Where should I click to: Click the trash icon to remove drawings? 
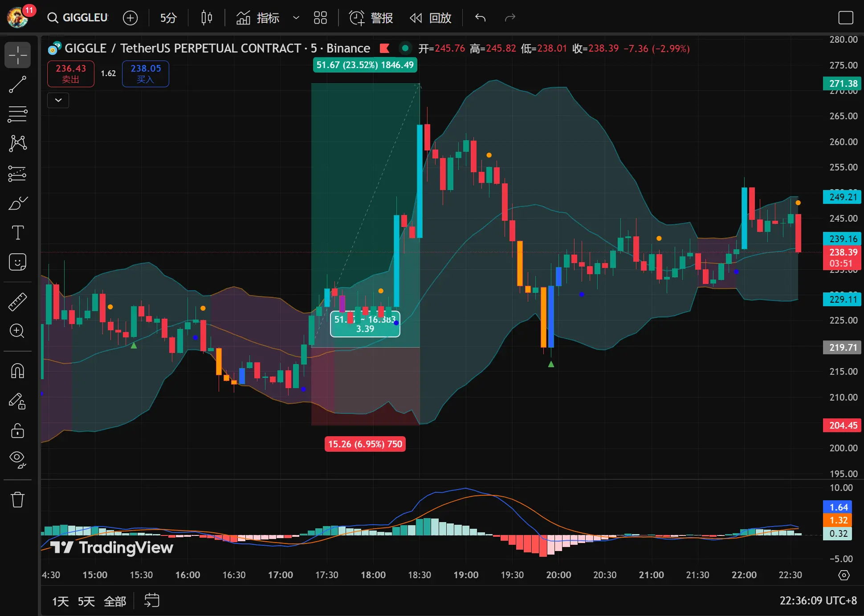18,499
